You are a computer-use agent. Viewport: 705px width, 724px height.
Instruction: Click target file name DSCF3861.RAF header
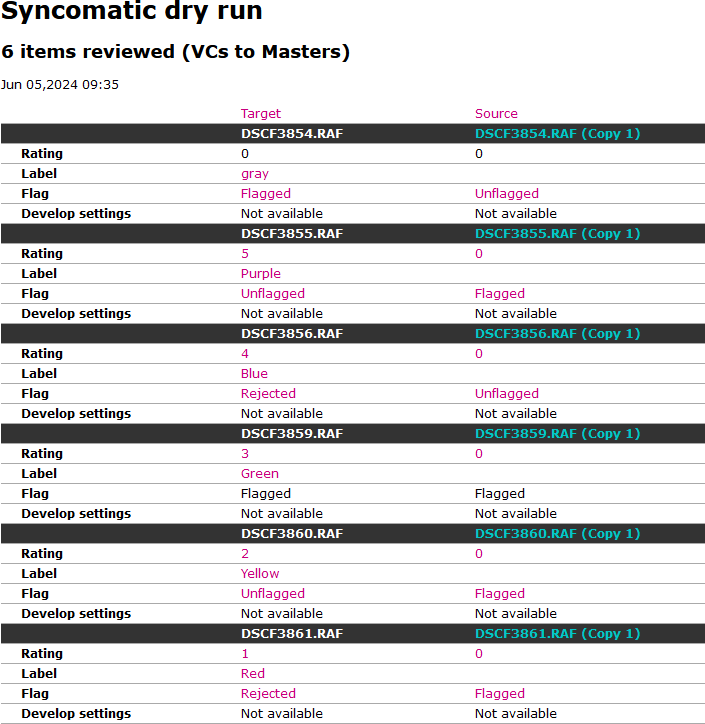pyautogui.click(x=292, y=634)
